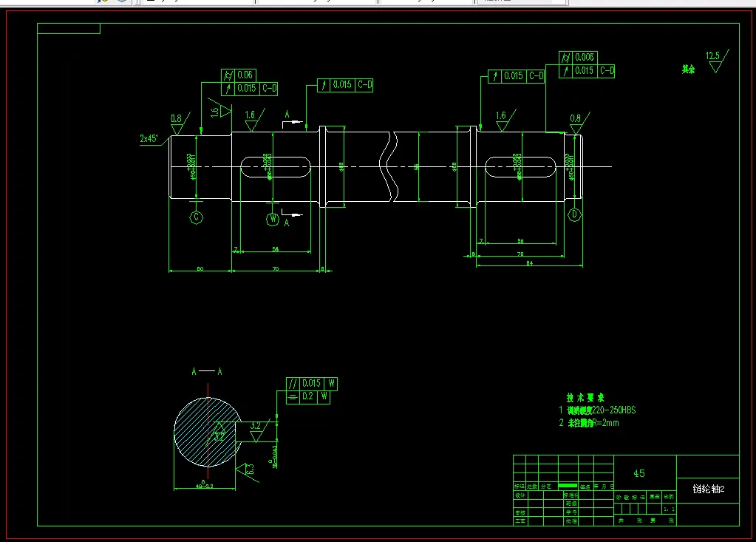The width and height of the screenshot is (756, 542).
Task: Click the 0.015 C-D frame below 0.06
Action: tap(249, 89)
